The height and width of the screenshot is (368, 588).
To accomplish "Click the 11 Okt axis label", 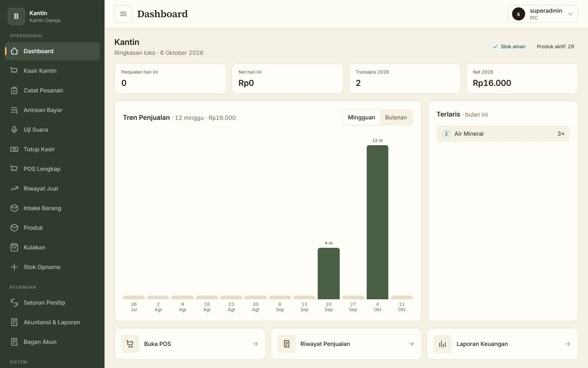I will tap(402, 307).
